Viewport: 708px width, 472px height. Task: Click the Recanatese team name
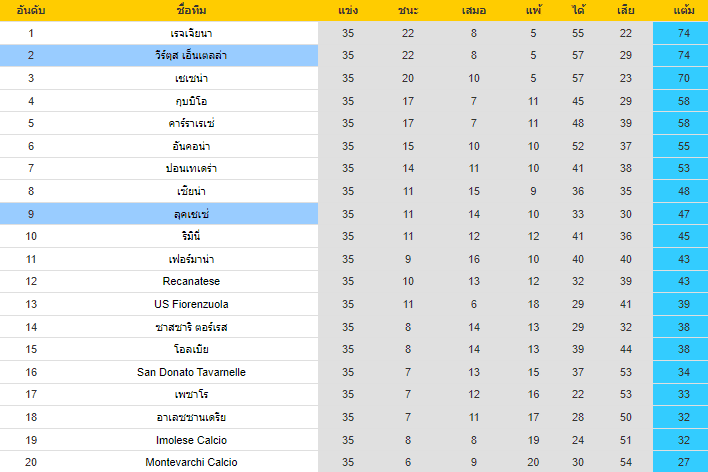191,281
